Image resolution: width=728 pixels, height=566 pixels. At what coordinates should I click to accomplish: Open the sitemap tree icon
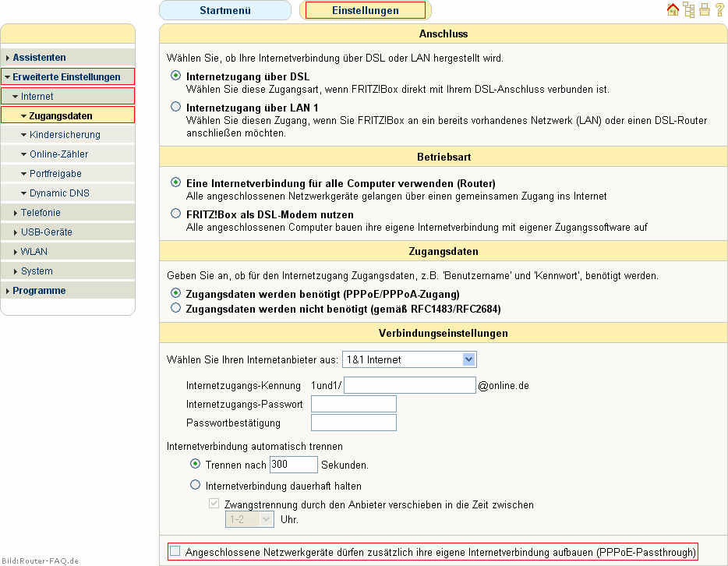click(x=689, y=10)
